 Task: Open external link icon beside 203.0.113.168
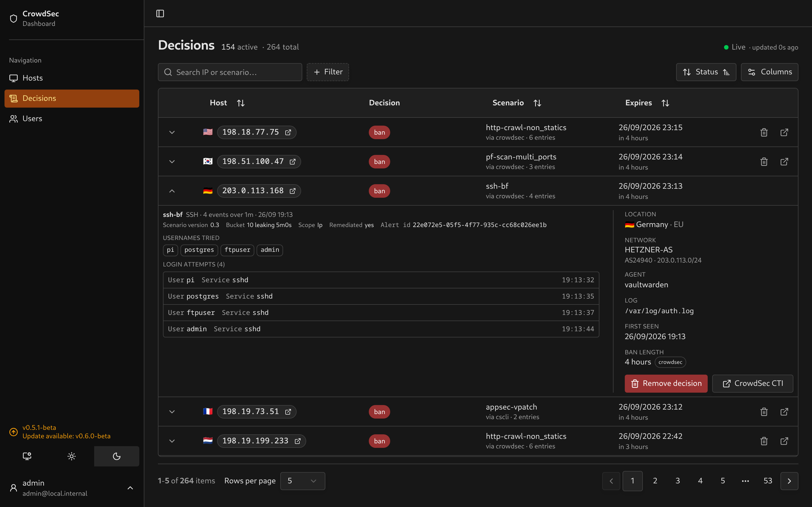(293, 191)
